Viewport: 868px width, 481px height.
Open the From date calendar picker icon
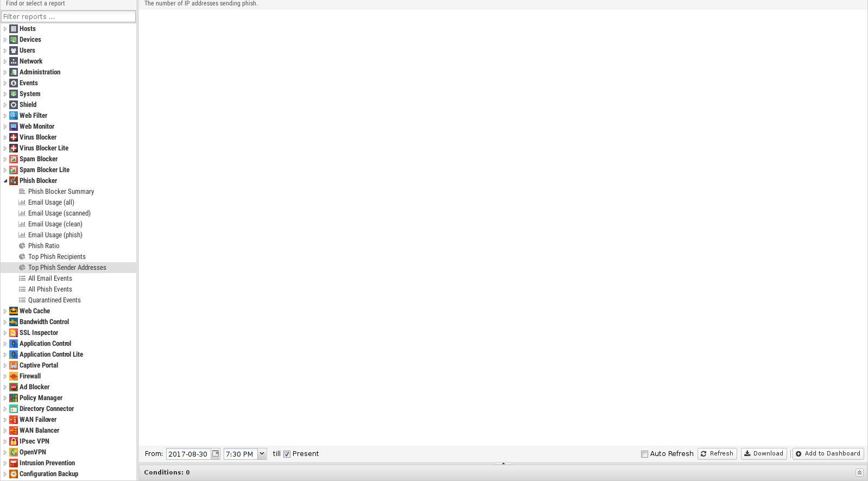[216, 454]
